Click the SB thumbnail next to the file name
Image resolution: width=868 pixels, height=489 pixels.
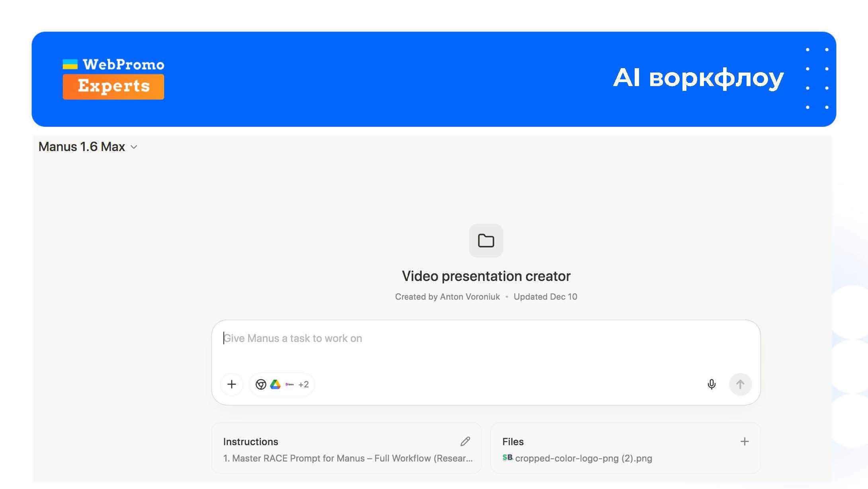pos(507,458)
